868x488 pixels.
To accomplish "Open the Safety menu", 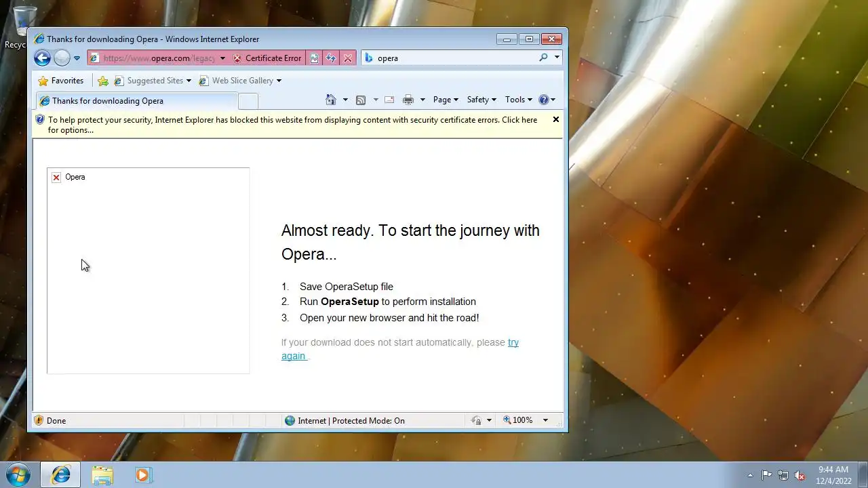I will [481, 100].
